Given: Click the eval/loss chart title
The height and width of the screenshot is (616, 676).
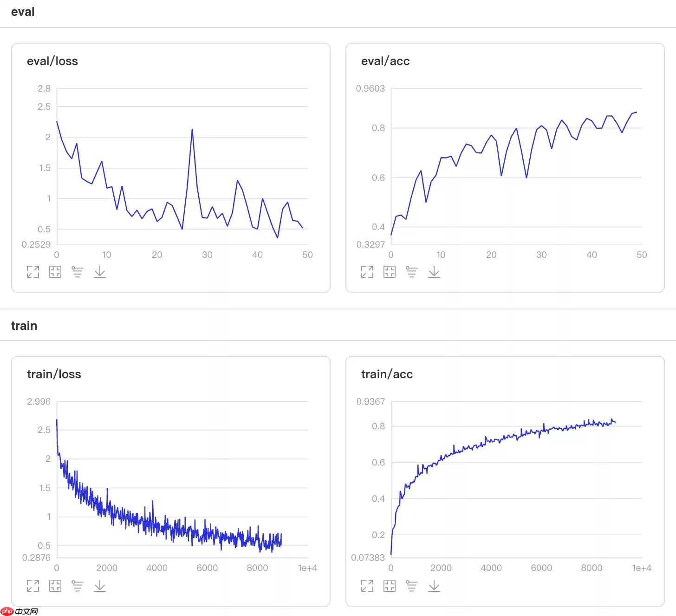Looking at the screenshot, I should coord(52,61).
